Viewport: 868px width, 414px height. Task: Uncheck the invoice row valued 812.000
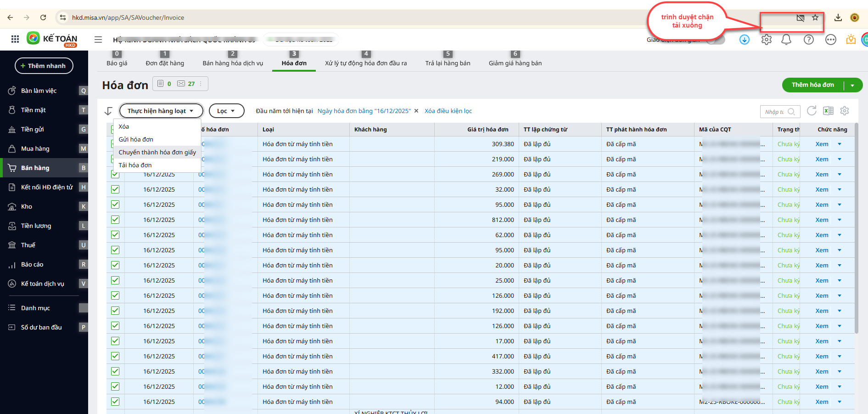[115, 220]
